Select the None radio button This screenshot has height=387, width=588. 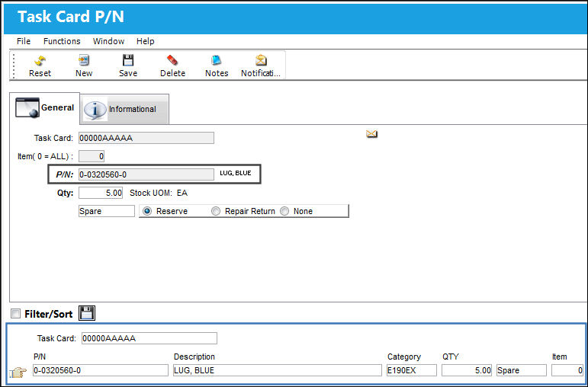pyautogui.click(x=284, y=211)
